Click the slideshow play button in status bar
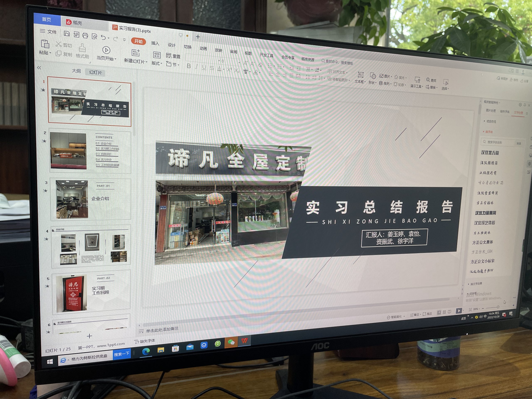Viewport: 532px width, 399px height. pos(459,311)
